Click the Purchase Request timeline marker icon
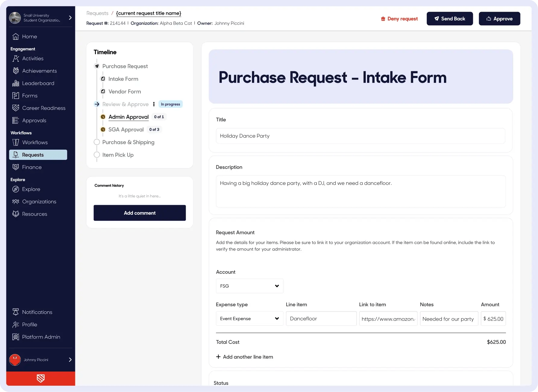Image resolution: width=538 pixels, height=392 pixels. pyautogui.click(x=97, y=66)
